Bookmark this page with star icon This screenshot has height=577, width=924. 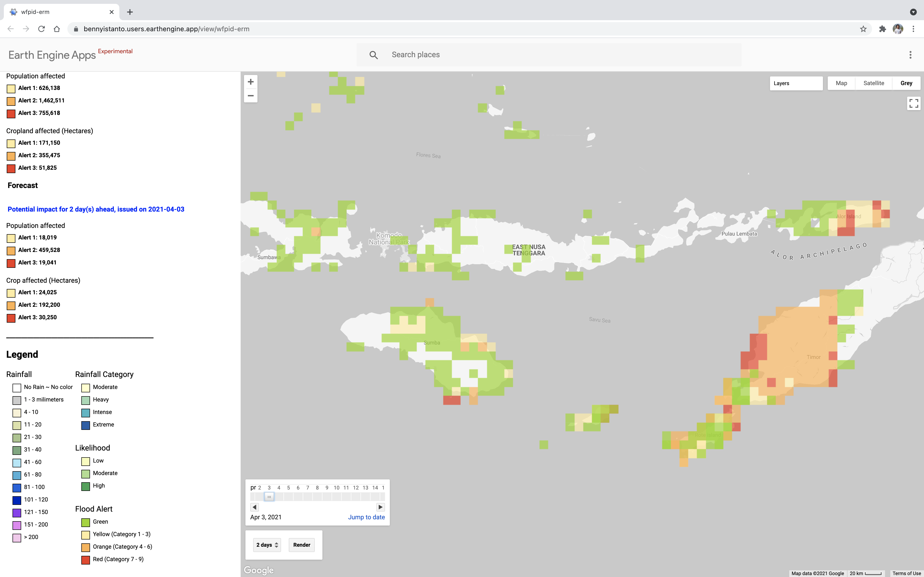click(863, 29)
